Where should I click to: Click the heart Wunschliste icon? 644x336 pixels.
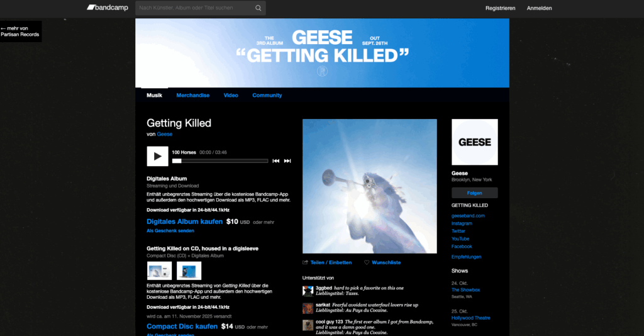[367, 262]
